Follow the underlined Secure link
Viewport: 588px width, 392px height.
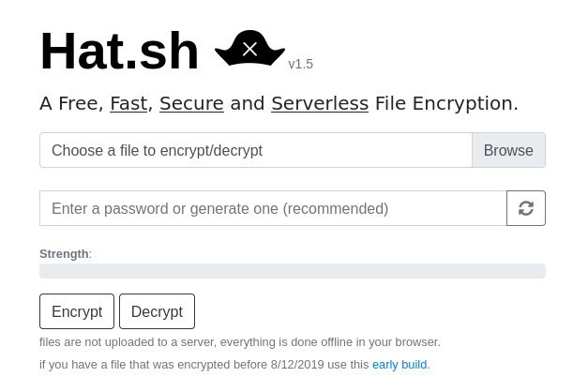pos(191,103)
